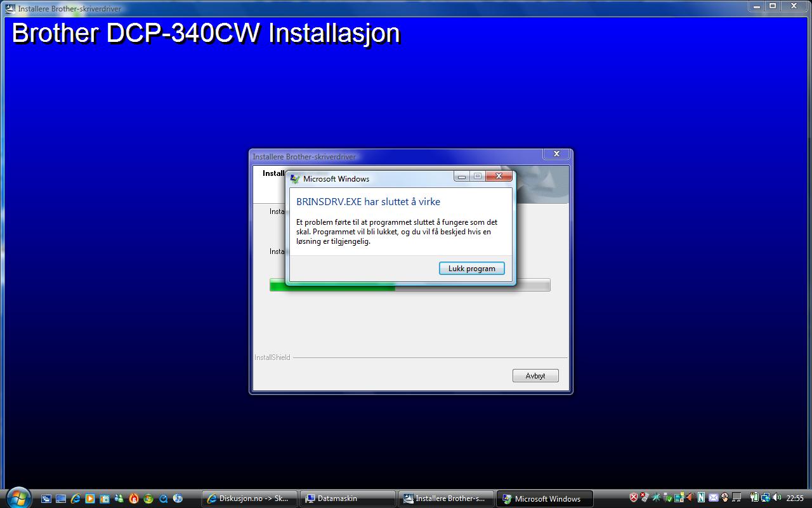Switch to Installere Brother-s... taskbar button
This screenshot has width=812, height=508.
click(x=446, y=498)
